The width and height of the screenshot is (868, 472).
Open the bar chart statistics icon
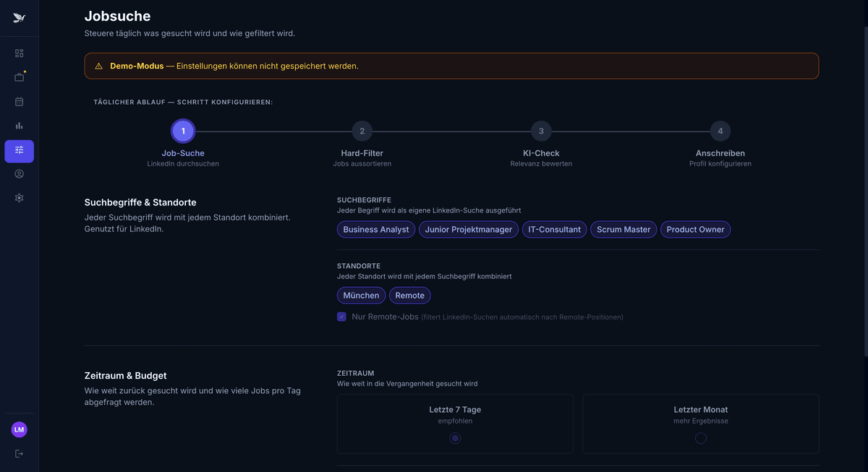[x=19, y=126]
